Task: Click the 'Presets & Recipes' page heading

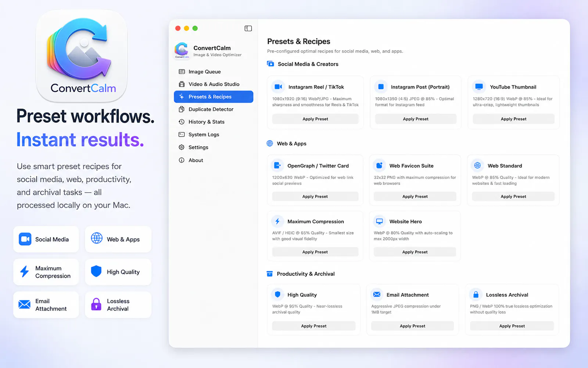Action: [298, 42]
